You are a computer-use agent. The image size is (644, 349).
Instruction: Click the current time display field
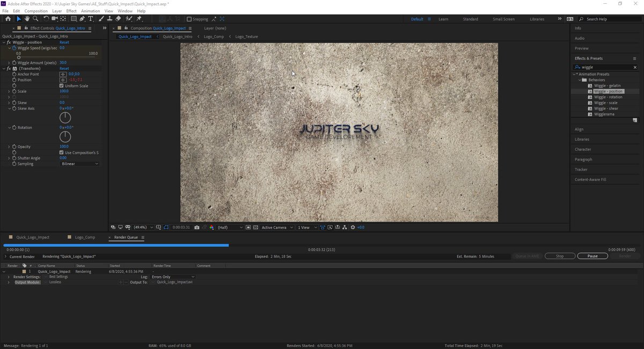pos(180,227)
